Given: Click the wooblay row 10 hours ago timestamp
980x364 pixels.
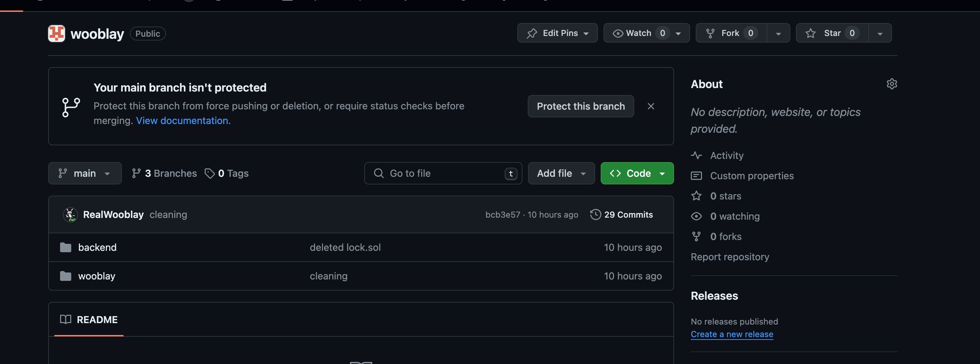Looking at the screenshot, I should (x=632, y=276).
